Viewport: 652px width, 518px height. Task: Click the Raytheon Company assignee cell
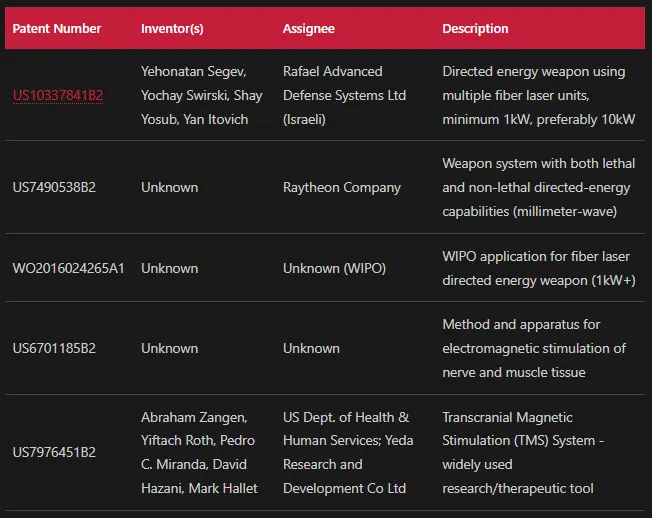point(342,187)
